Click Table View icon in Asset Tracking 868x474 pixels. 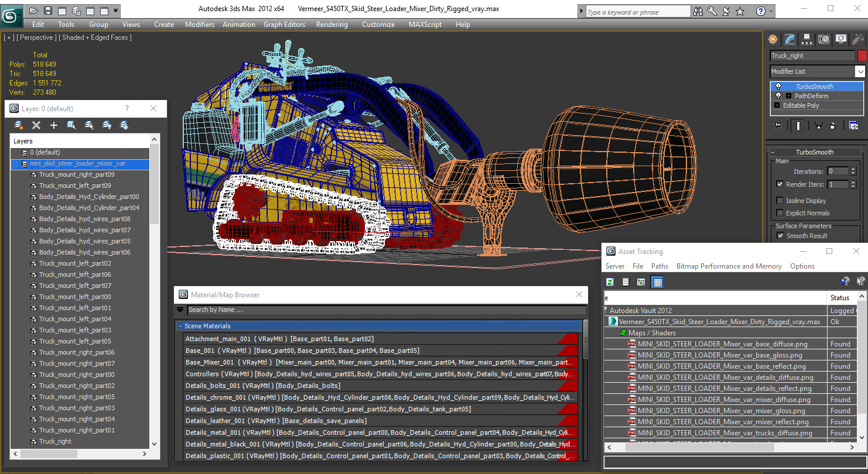click(657, 282)
